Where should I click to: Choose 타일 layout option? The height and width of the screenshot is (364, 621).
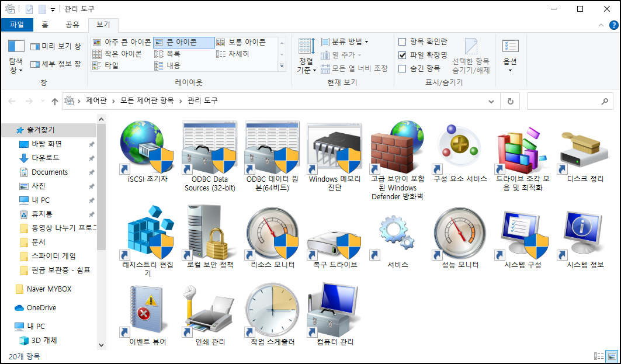[x=105, y=66]
